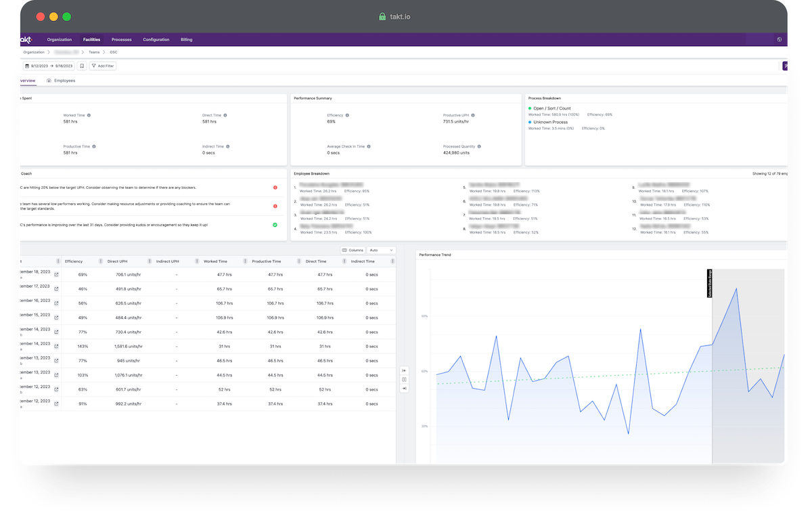Click the Columns button above the table
The height and width of the screenshot is (522, 812).
click(353, 250)
